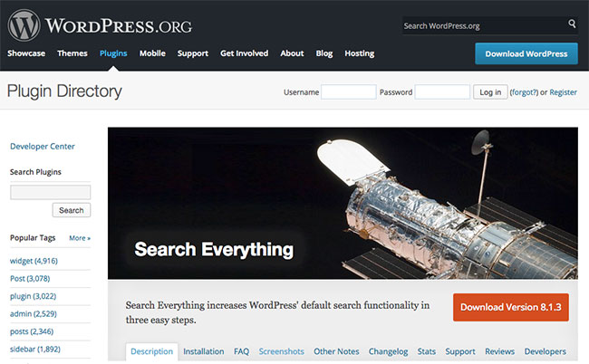
Task: Switch to the Installation tab
Action: (204, 351)
